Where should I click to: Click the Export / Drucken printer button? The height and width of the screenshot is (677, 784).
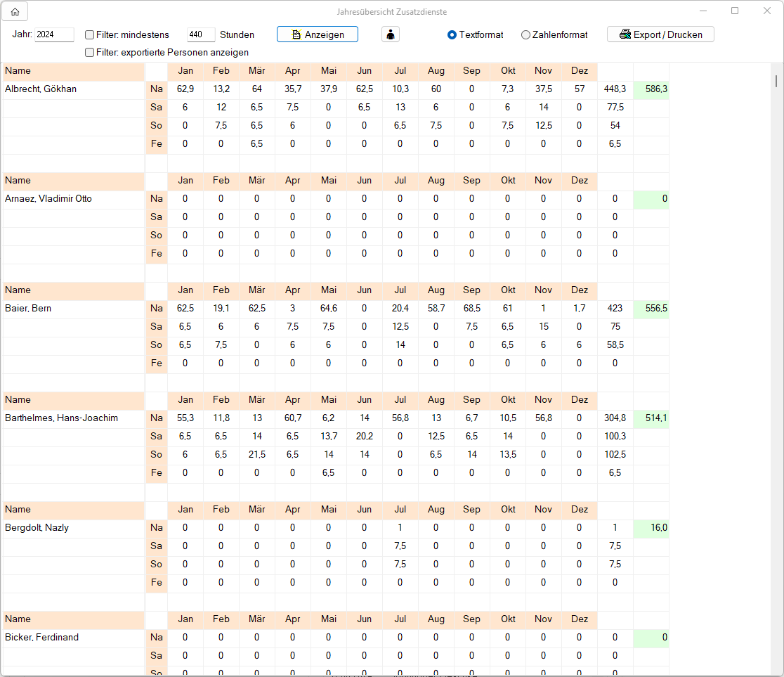[660, 34]
